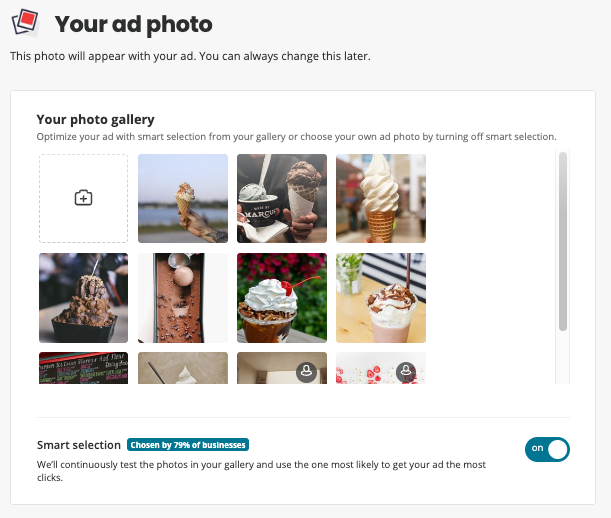611x518 pixels.
Task: Click user badge icon on strawberry thumbnail
Action: [x=407, y=371]
